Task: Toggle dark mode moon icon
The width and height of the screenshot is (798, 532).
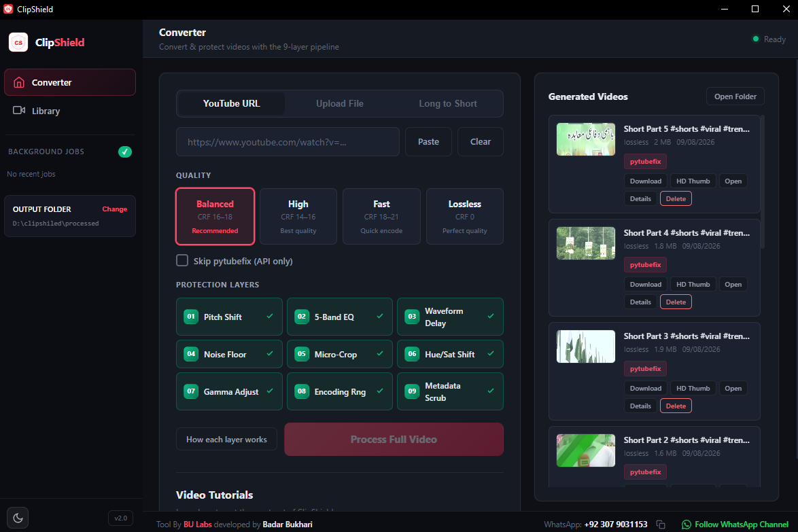Action: (18, 518)
